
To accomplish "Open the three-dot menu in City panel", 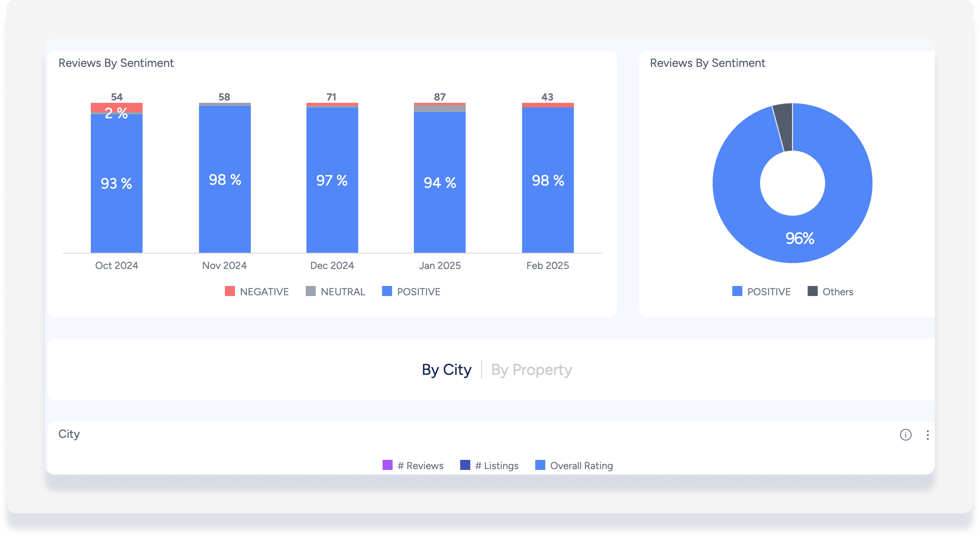I will 927,435.
